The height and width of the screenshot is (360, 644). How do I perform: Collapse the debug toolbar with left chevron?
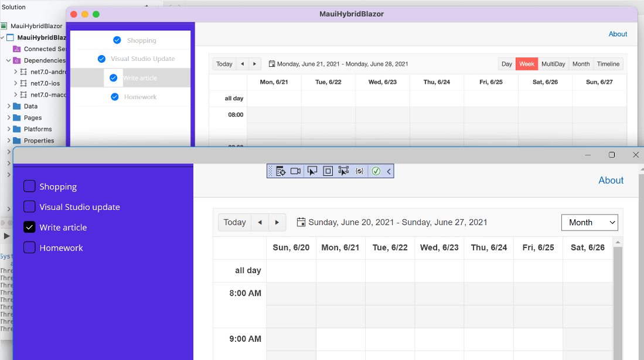click(x=389, y=171)
